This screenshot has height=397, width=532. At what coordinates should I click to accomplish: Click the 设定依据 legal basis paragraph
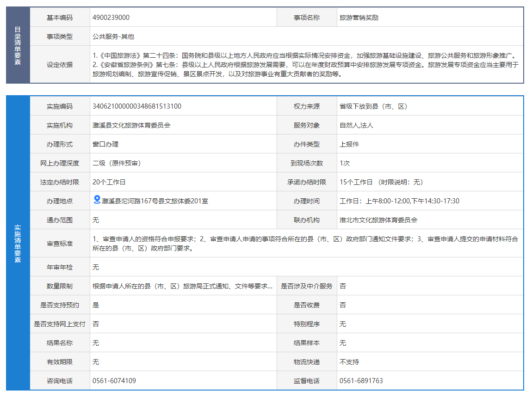[x=306, y=64]
